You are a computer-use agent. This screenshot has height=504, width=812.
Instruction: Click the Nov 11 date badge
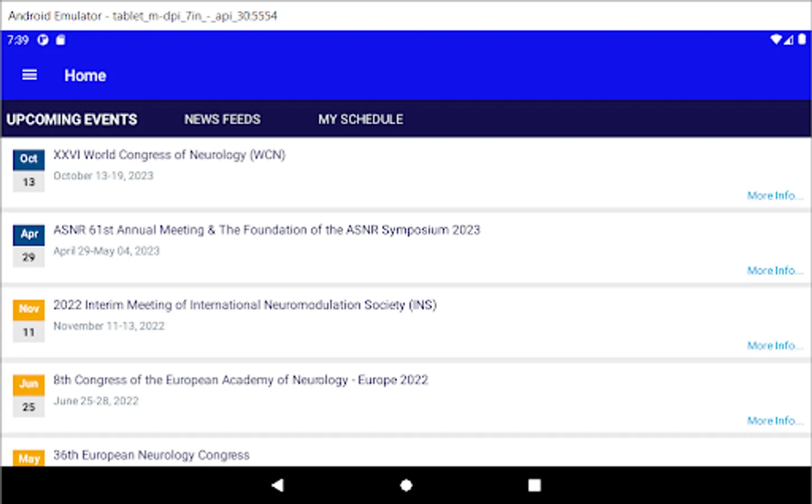point(29,320)
